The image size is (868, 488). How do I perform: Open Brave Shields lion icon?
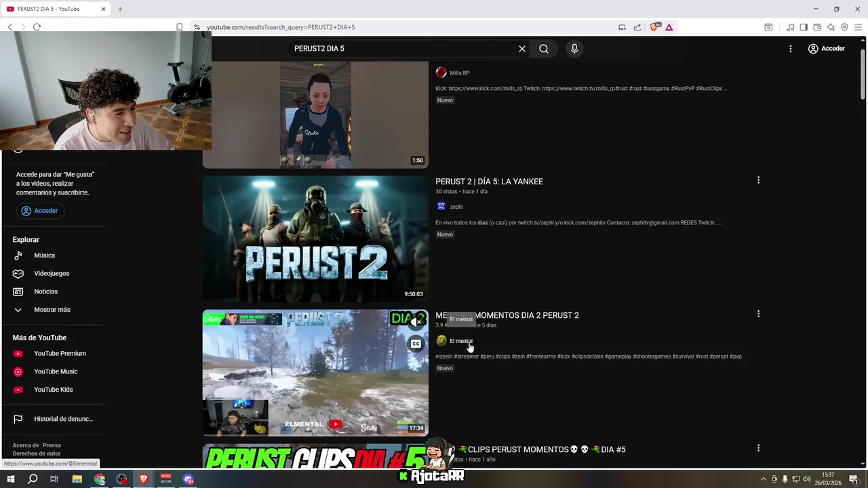(654, 27)
